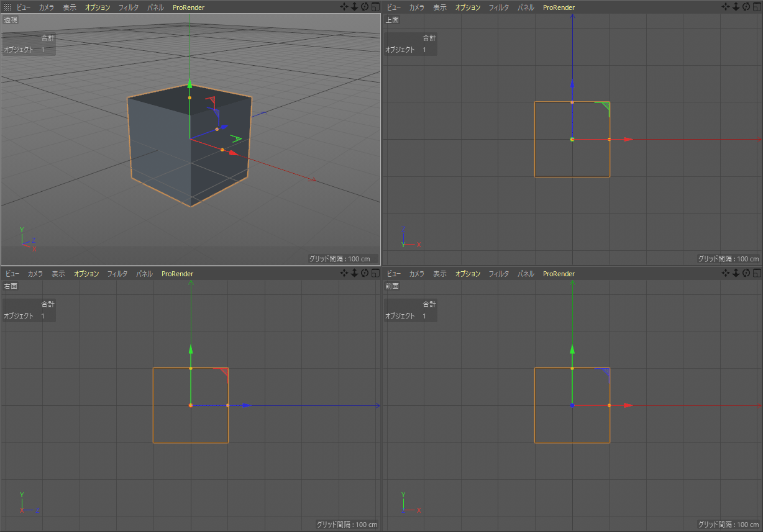Toggle maximize view icon in right viewport

[375, 273]
